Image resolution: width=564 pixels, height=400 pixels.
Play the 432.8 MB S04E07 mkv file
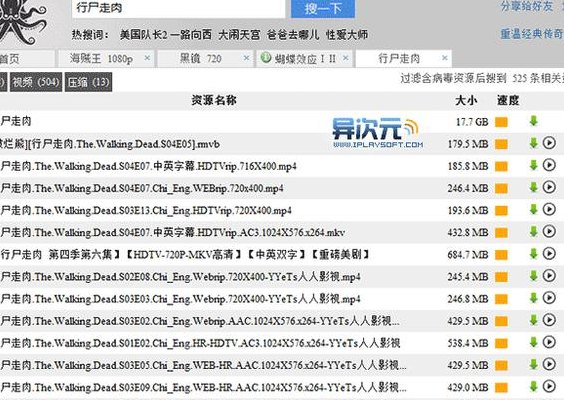[x=549, y=231]
